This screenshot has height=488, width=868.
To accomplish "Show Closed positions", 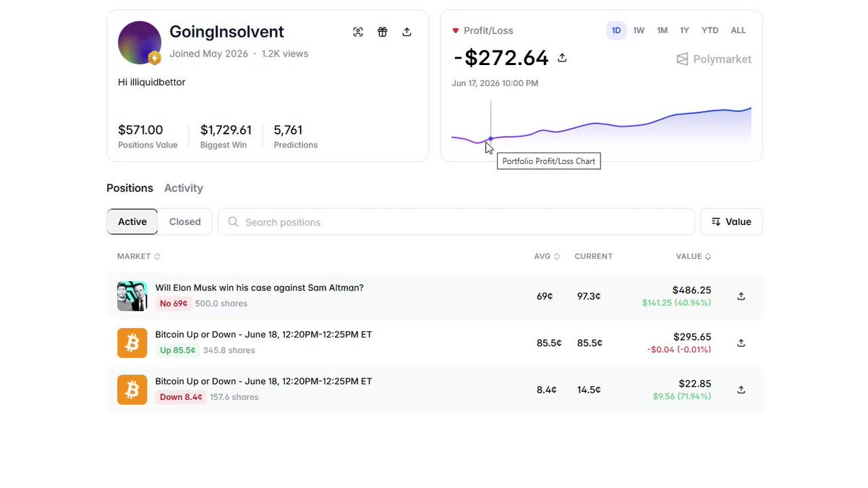I will [x=185, y=222].
